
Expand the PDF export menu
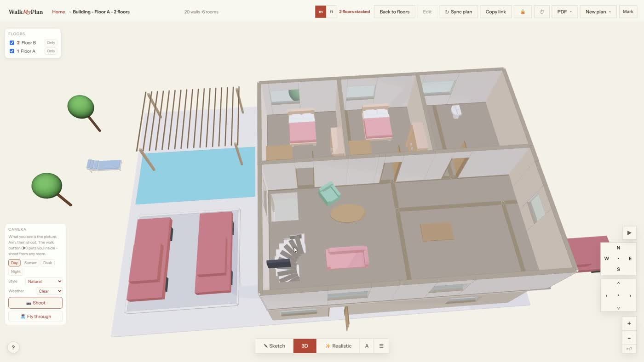point(564,12)
